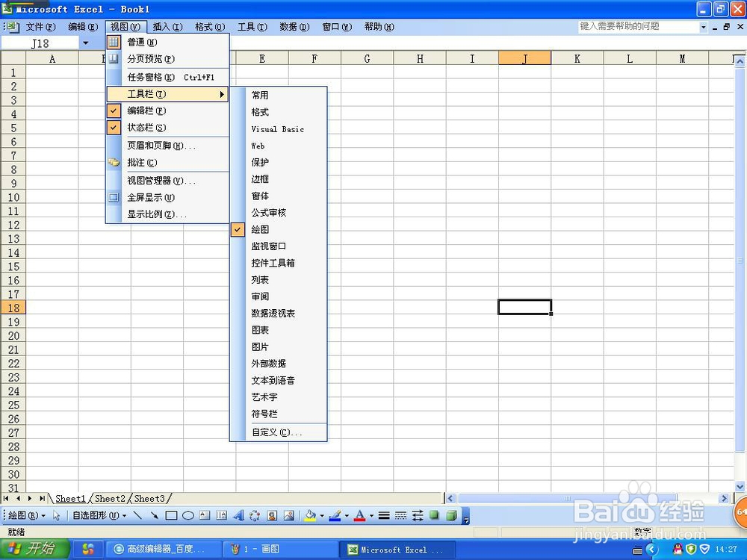Insert picture from file icon
747x560 pixels.
pos(288,515)
